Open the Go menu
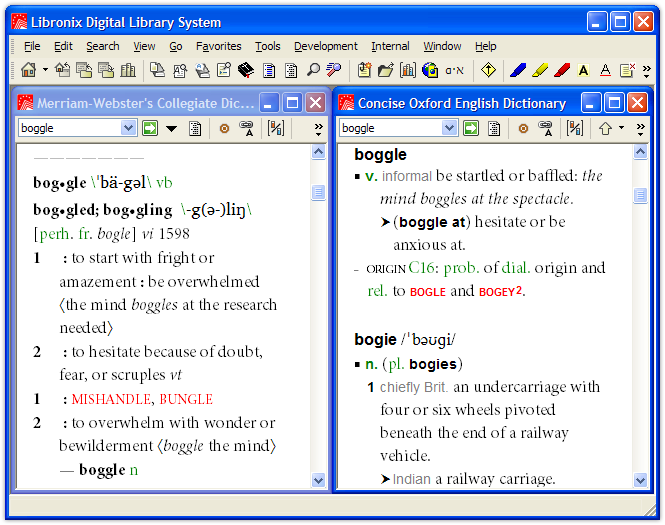Screen dimensions: 665x525 pyautogui.click(x=176, y=46)
